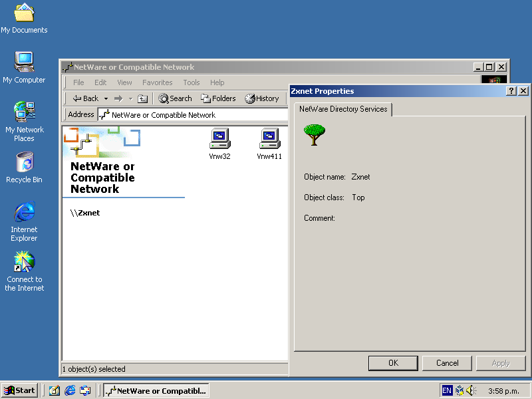Open the Back history dropdown arrow
532x399 pixels.
tap(106, 98)
